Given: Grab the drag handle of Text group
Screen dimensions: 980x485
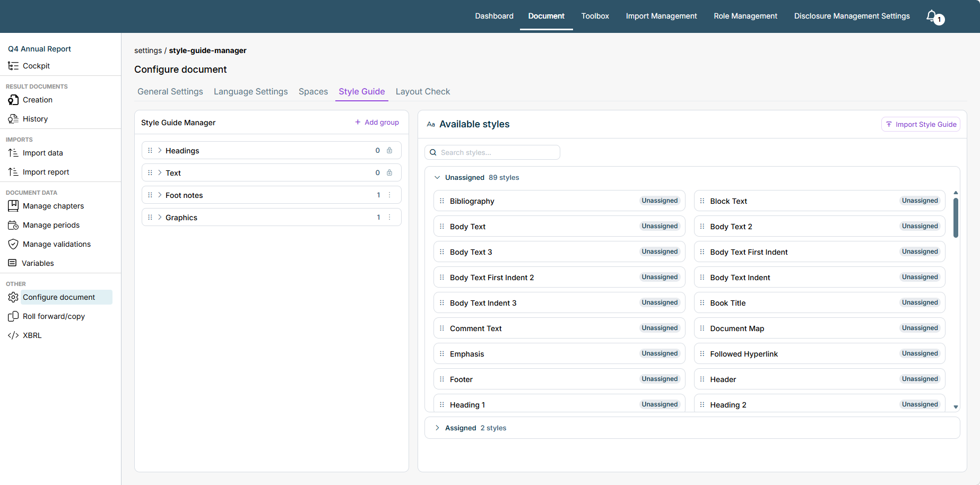Looking at the screenshot, I should [150, 172].
